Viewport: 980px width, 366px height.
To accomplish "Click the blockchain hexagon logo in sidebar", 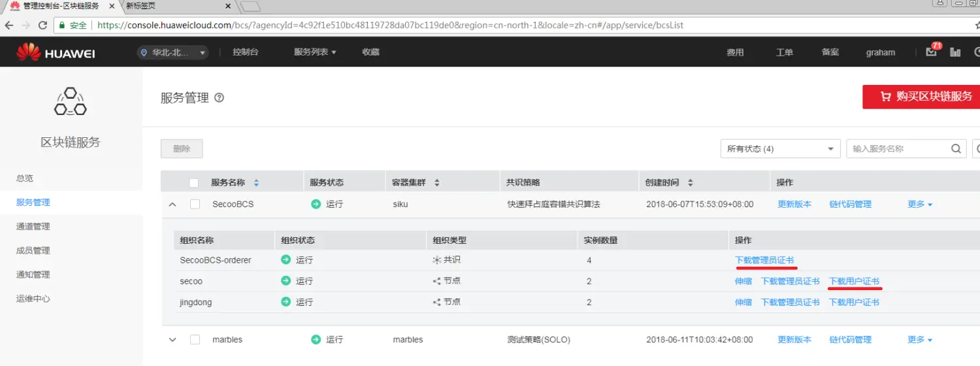I will click(71, 102).
